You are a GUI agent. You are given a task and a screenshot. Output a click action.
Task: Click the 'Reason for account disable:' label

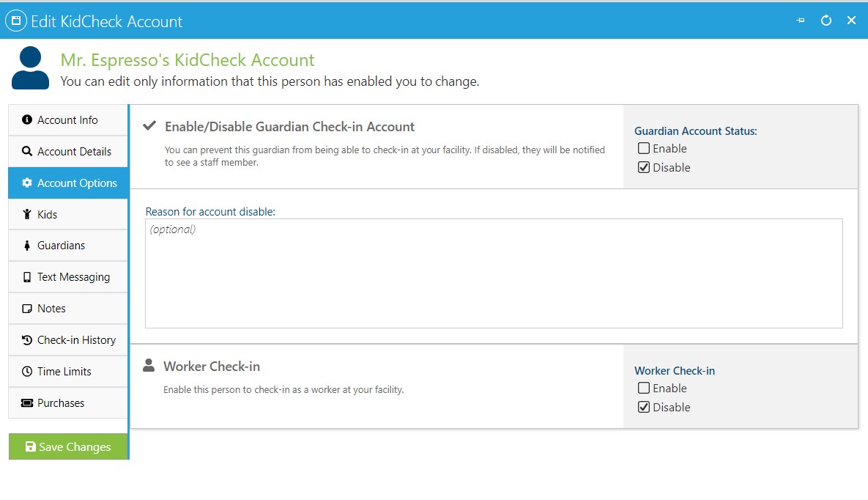[210, 212]
